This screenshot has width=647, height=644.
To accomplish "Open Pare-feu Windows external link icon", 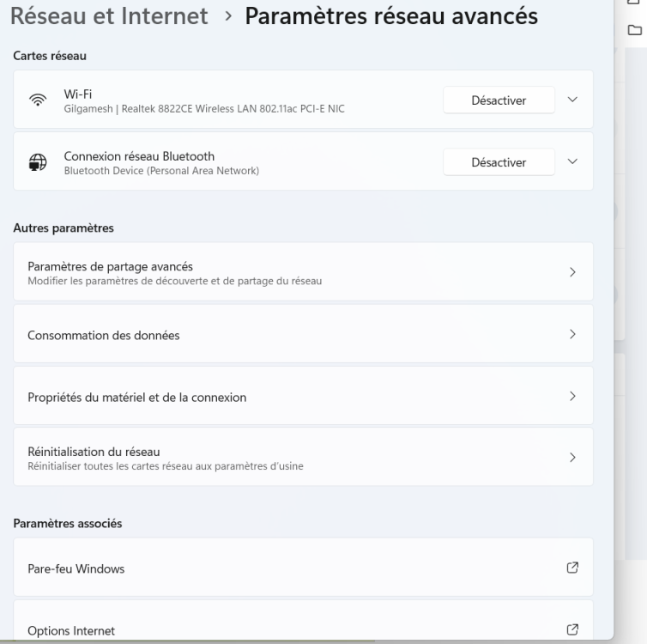I will [572, 568].
